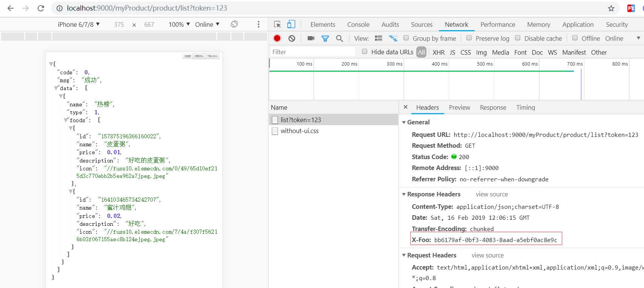
Task: Select the without-ui.css request row
Action: tap(334, 131)
